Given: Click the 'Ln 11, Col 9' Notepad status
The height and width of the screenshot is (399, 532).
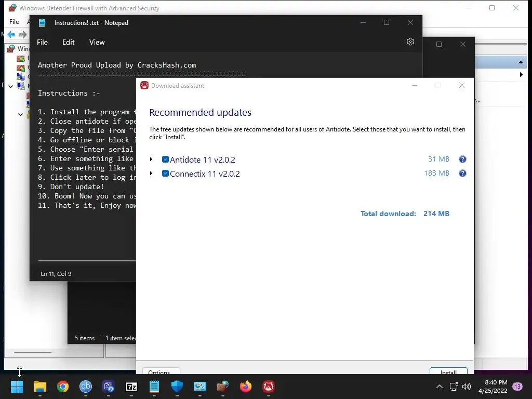Looking at the screenshot, I should point(56,273).
